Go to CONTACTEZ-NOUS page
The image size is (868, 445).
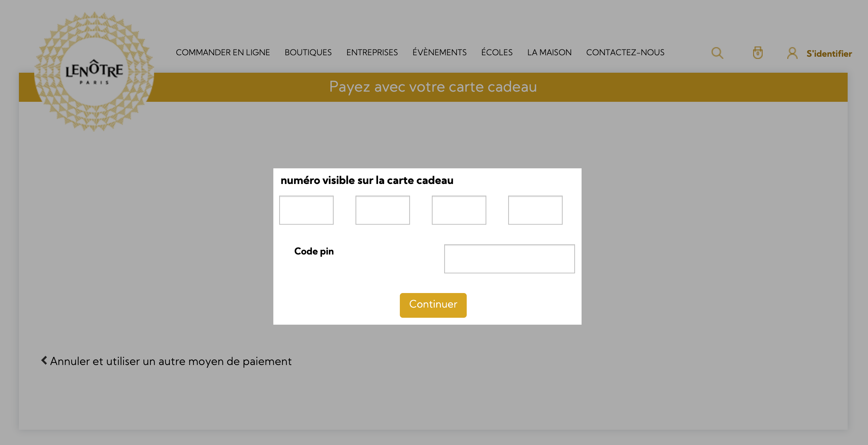625,52
